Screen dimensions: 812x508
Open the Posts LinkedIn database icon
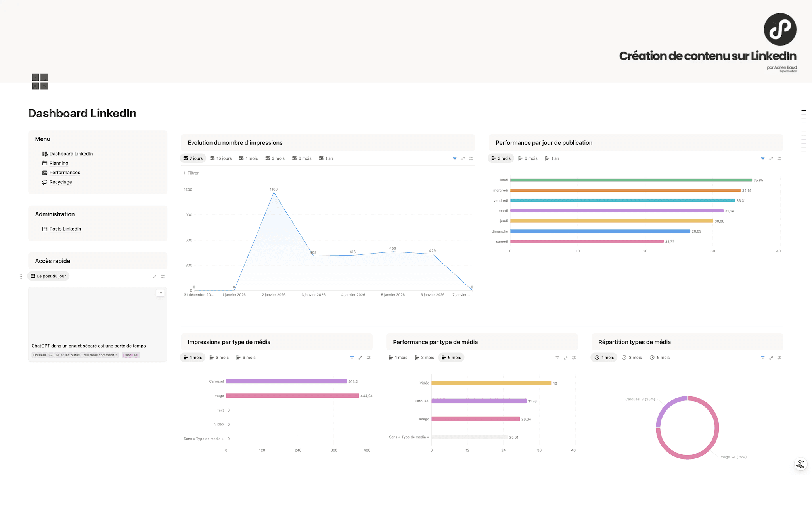44,229
